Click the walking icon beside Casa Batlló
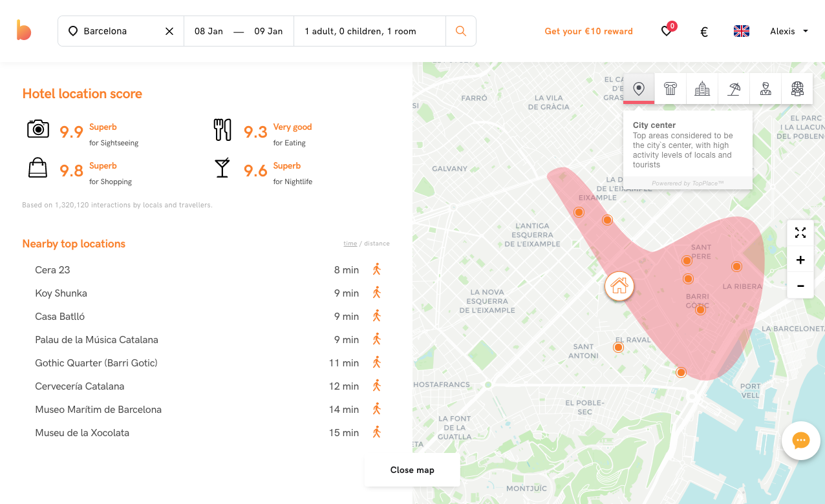This screenshot has width=825, height=504. pos(376,316)
